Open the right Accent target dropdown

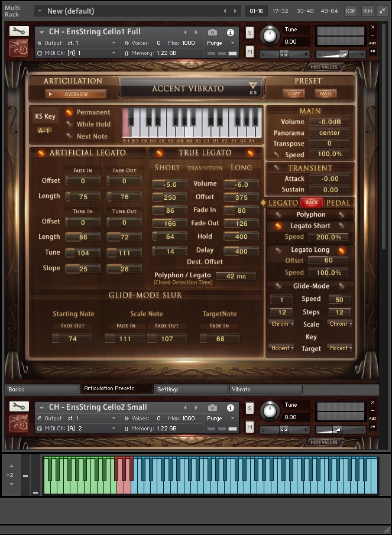point(341,348)
